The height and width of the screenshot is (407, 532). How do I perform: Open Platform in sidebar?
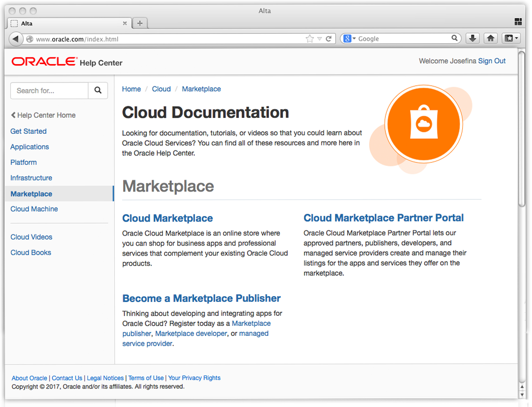click(x=24, y=162)
